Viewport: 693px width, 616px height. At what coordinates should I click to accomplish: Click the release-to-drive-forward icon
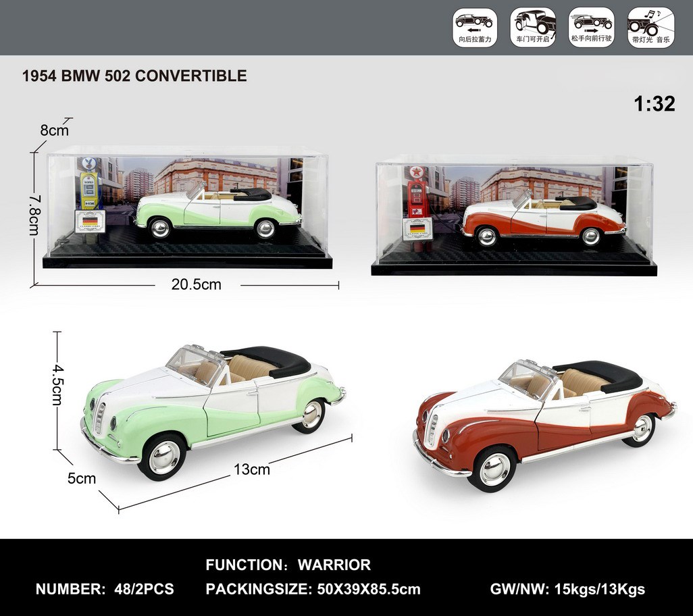coord(592,26)
